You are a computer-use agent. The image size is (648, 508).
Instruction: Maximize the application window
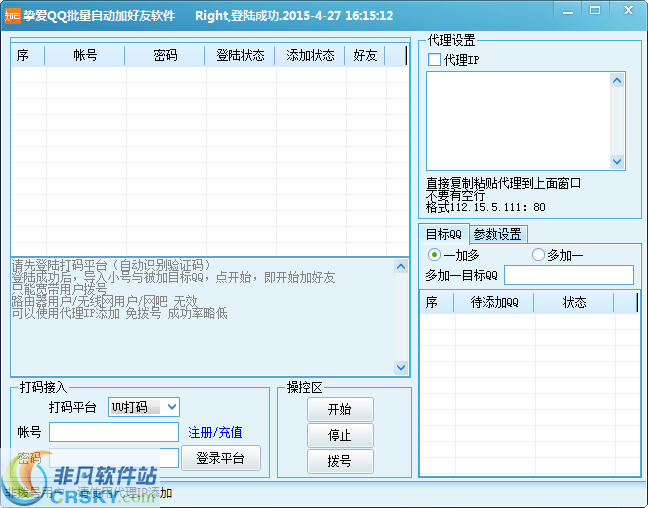click(x=595, y=11)
